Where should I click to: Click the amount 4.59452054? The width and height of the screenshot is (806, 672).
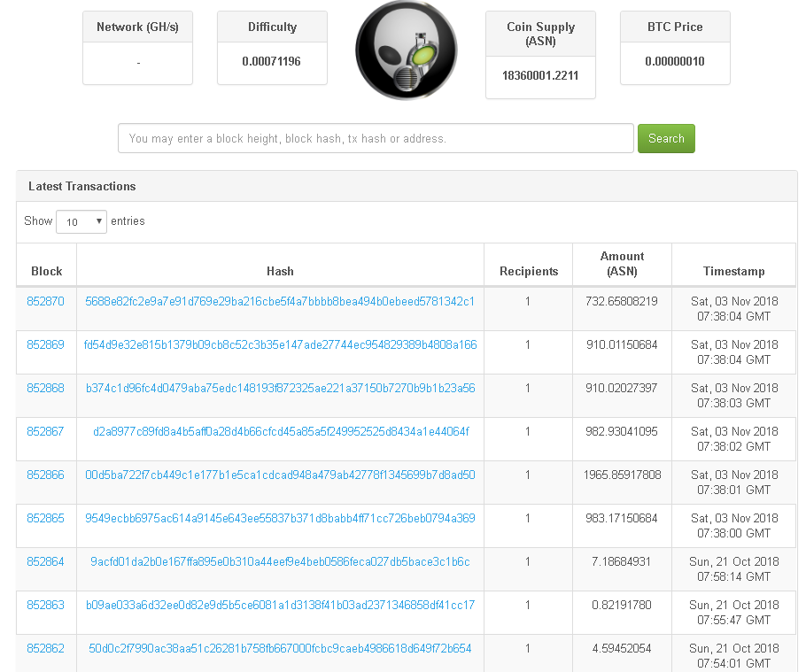coord(622,649)
